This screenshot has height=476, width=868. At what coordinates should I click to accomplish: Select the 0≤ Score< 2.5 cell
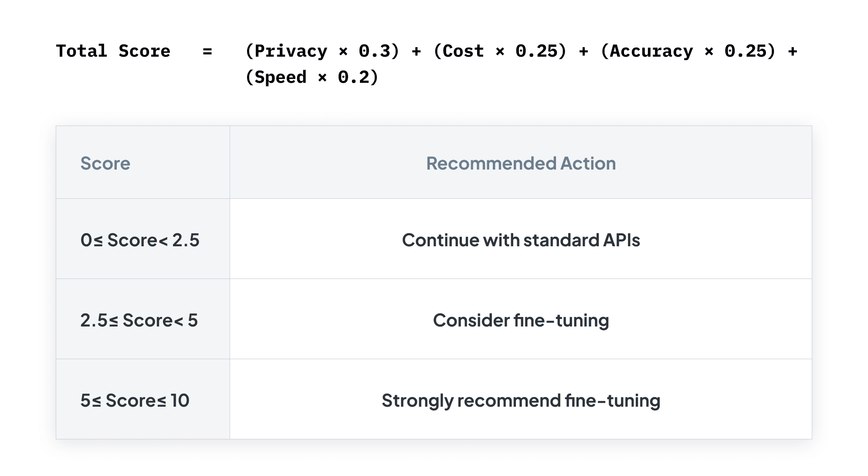click(x=143, y=239)
